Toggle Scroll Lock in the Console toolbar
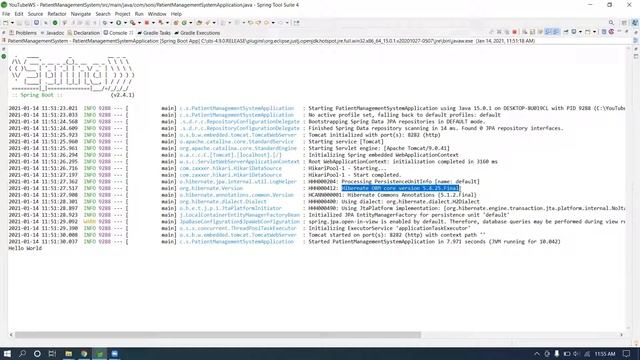640x360 pixels. 532,32
